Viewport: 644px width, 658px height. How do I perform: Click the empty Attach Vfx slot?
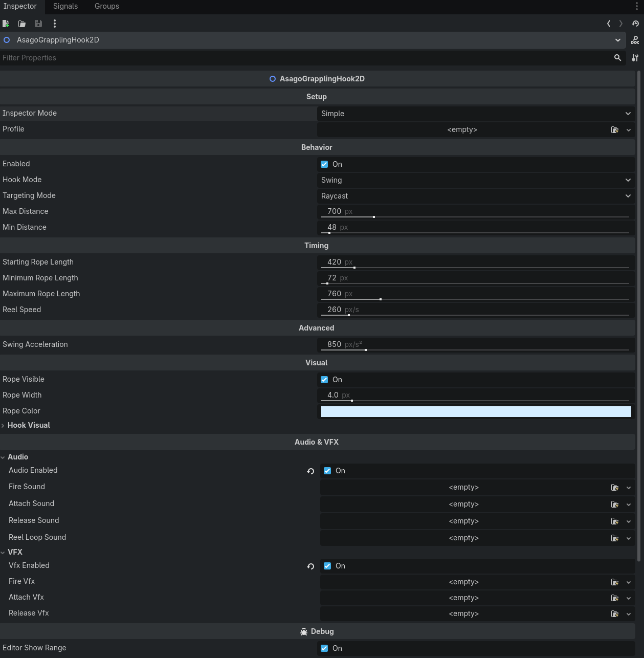[x=464, y=598]
